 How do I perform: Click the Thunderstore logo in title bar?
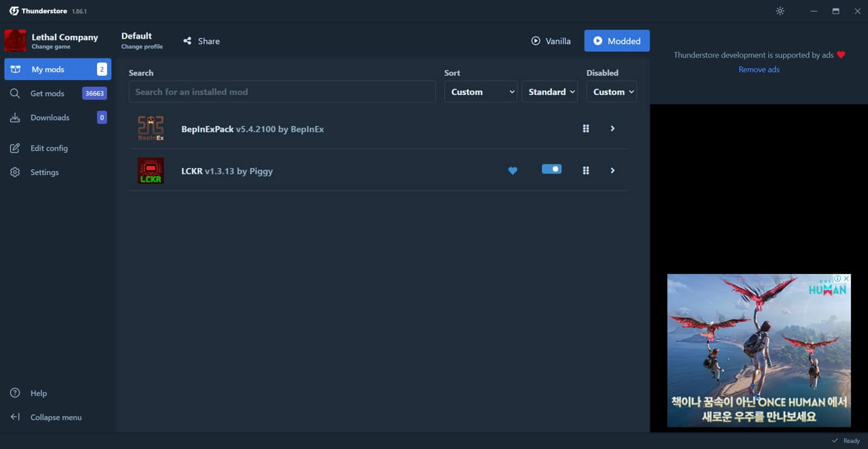coord(14,11)
